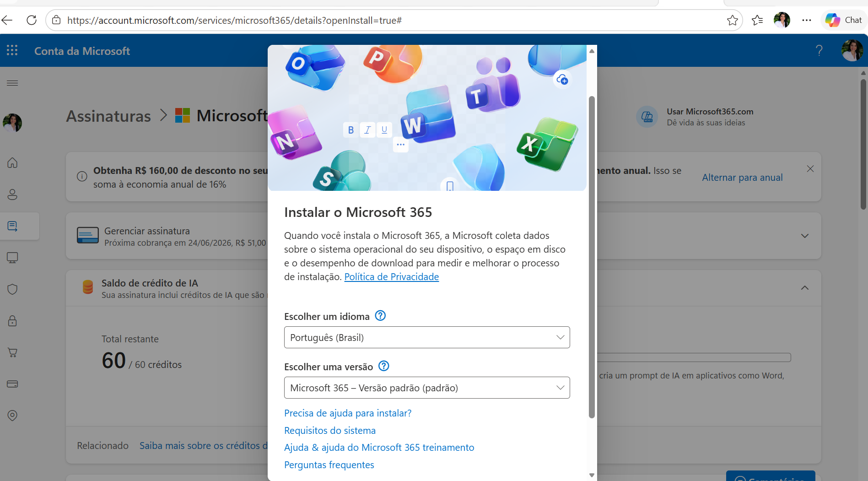Open Addresses location pin icon in sidebar

12,416
